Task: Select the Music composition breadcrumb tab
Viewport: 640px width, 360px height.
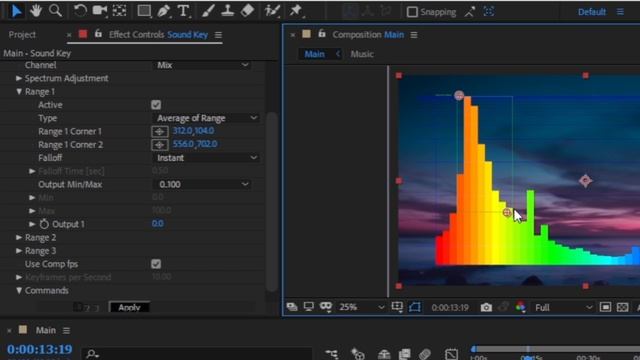Action: (362, 54)
